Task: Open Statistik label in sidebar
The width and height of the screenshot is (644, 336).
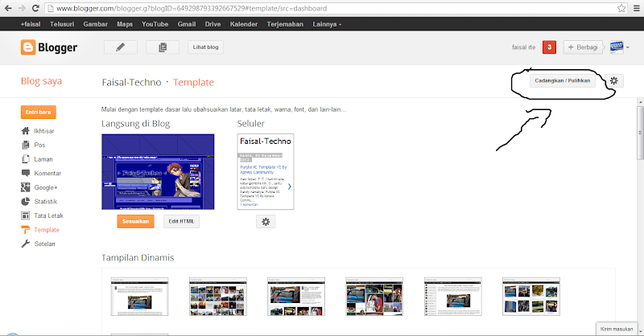Action: [x=46, y=202]
